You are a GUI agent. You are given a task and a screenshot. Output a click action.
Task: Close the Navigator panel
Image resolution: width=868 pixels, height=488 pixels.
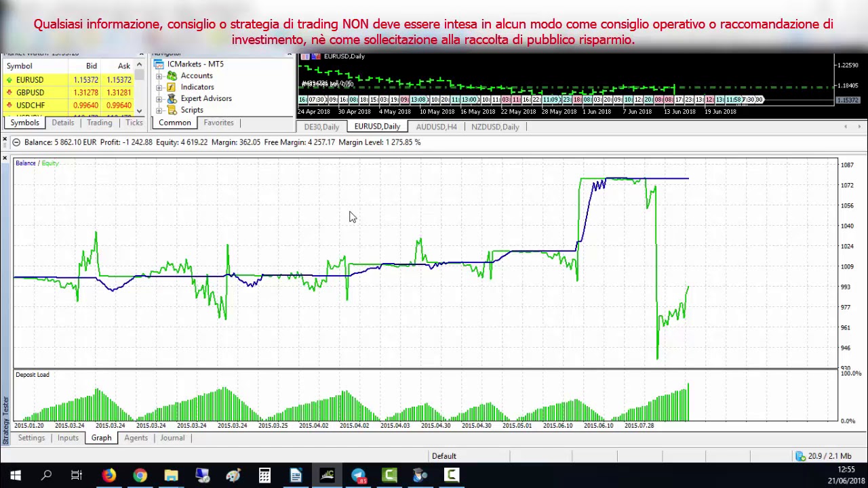coord(290,54)
